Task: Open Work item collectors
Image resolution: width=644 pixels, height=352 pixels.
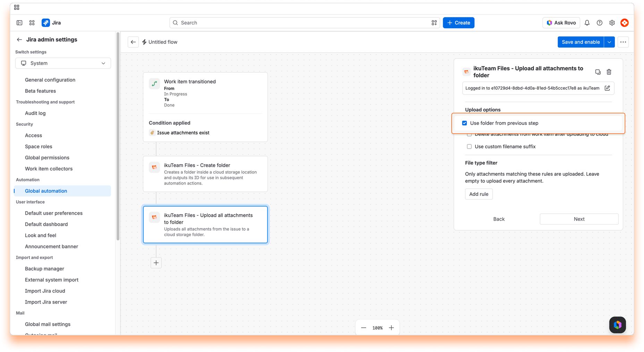Action: [x=49, y=169]
